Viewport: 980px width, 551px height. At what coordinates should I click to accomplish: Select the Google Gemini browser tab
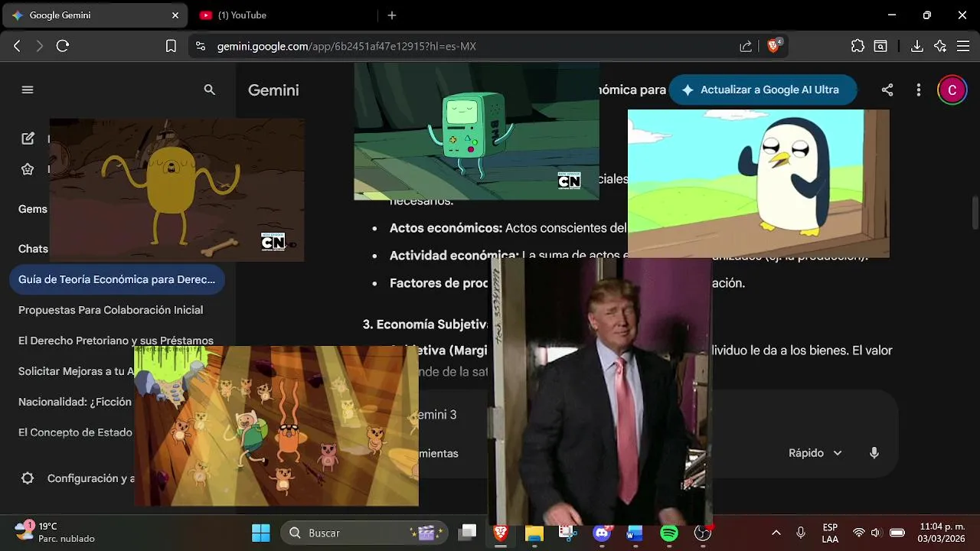96,15
